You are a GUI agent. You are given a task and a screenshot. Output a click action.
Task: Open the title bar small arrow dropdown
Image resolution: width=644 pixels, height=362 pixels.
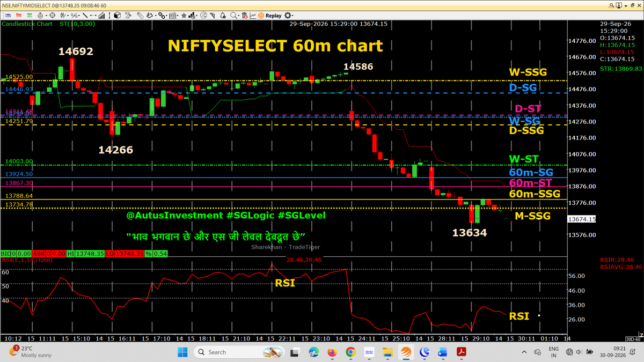pos(626,6)
